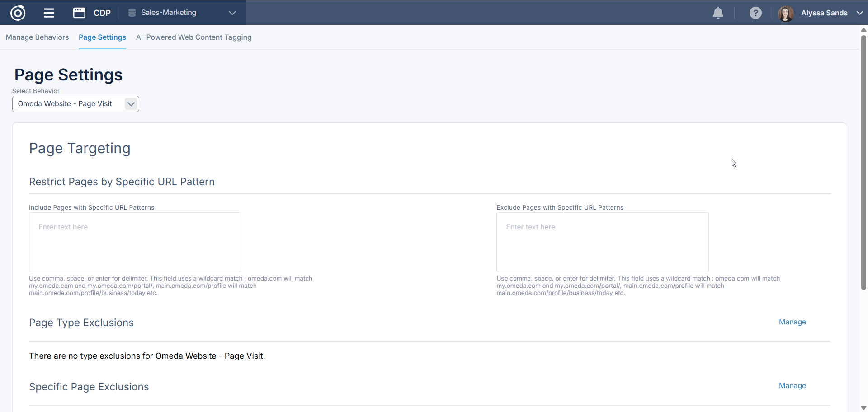868x412 pixels.
Task: Click the Sales-Marketing database icon
Action: 132,13
